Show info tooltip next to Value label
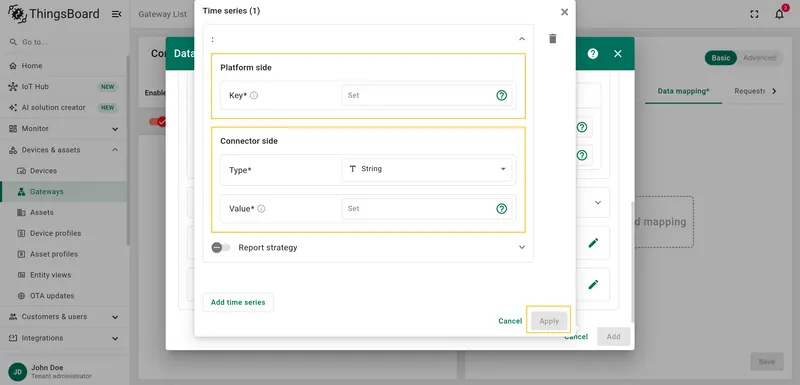Image resolution: width=800 pixels, height=385 pixels. coord(261,209)
